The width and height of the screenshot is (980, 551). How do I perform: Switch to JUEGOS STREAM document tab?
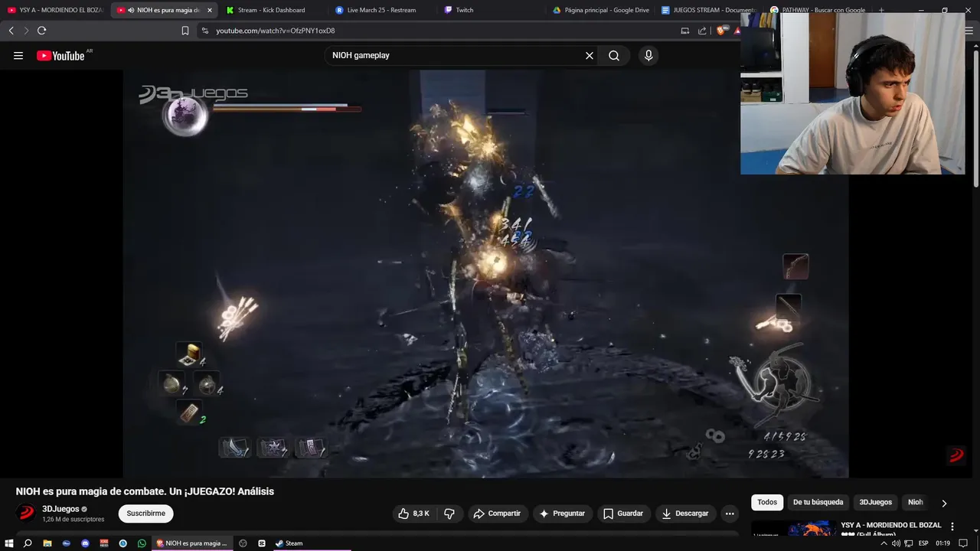click(x=709, y=10)
